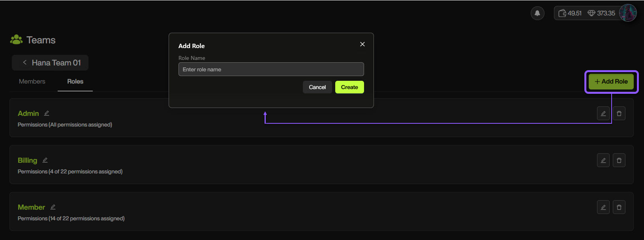Click the Add Role button

coord(611,82)
